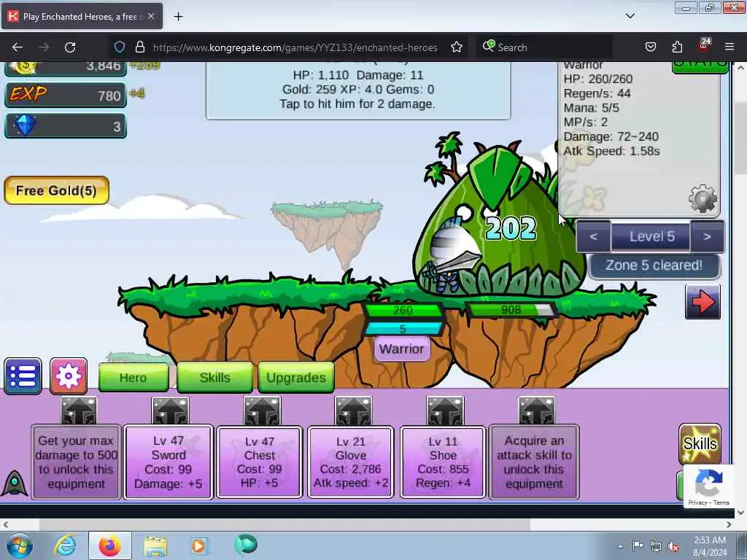
Task: Click upgrade arrow above attack skill equipment
Action: point(537,411)
